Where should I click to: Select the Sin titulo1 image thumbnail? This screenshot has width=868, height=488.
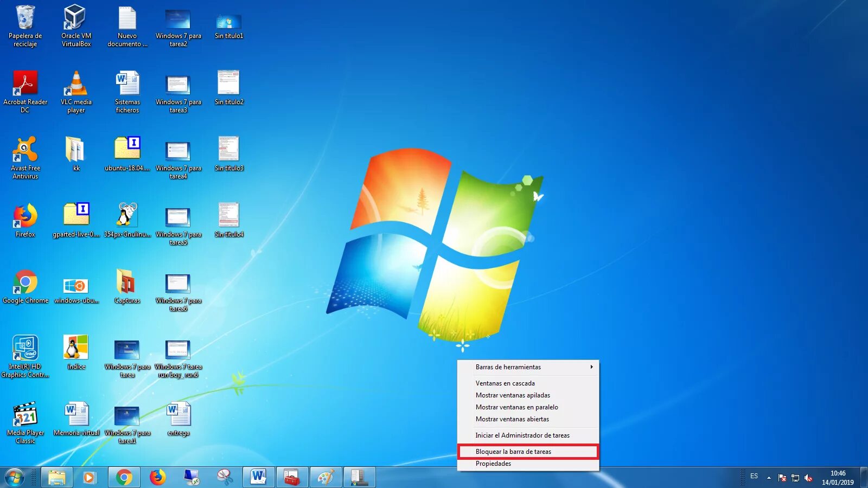(x=228, y=22)
